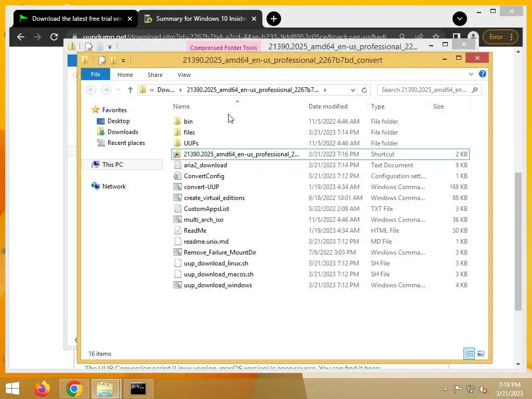The width and height of the screenshot is (532, 399).
Task: Show hidden system tray icons
Action: pos(445,389)
